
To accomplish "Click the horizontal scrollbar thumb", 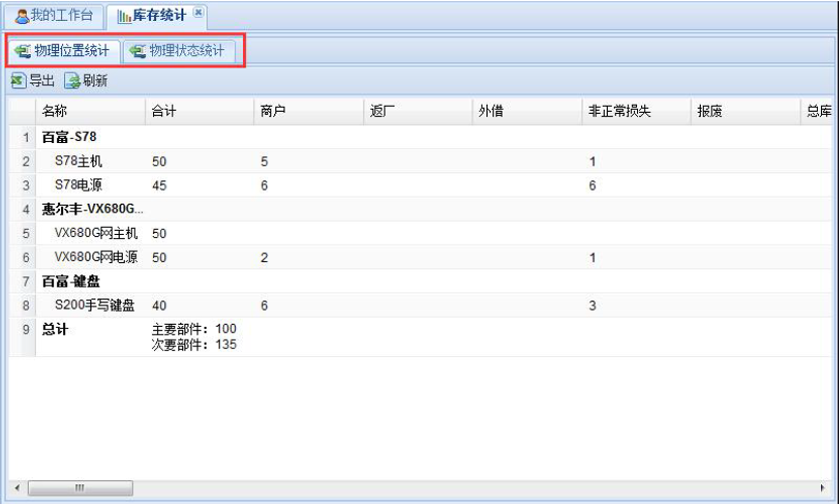I will (80, 488).
